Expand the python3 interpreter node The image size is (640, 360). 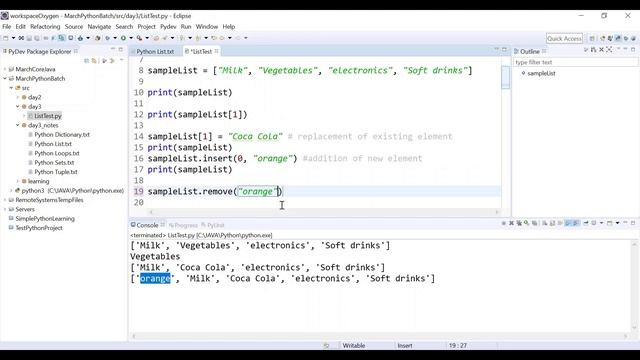(11, 191)
